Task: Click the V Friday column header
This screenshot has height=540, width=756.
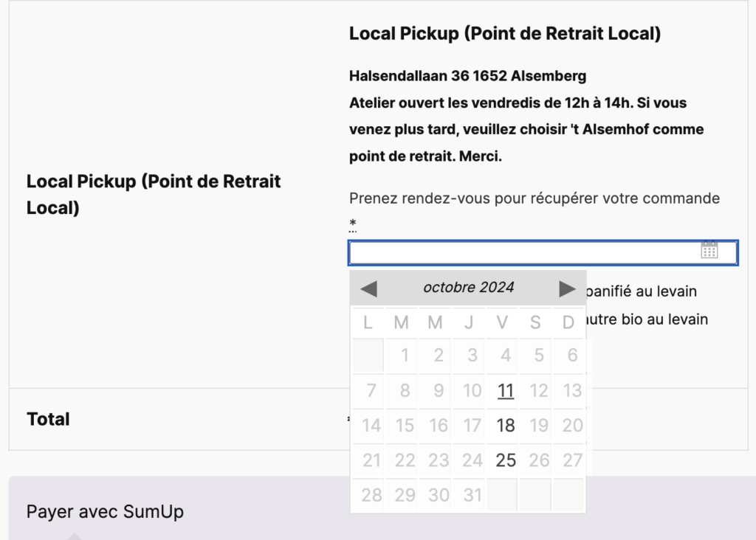Action: click(502, 322)
